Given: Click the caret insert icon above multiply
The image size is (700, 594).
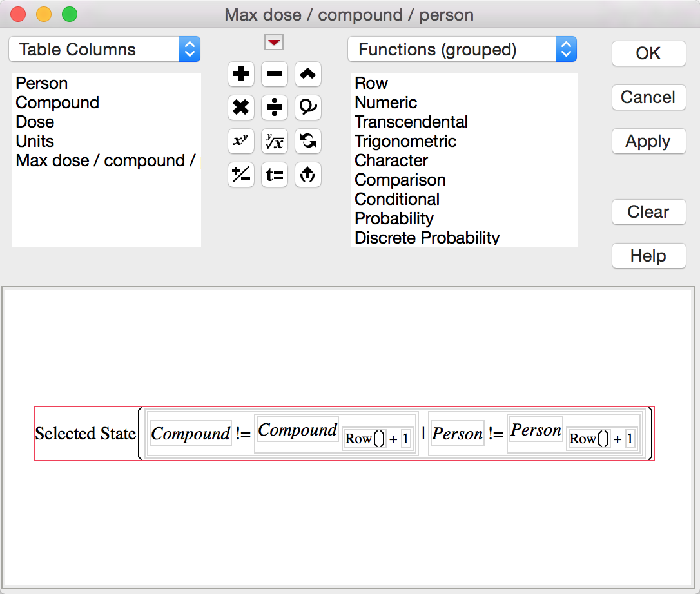Looking at the screenshot, I should pos(308,74).
